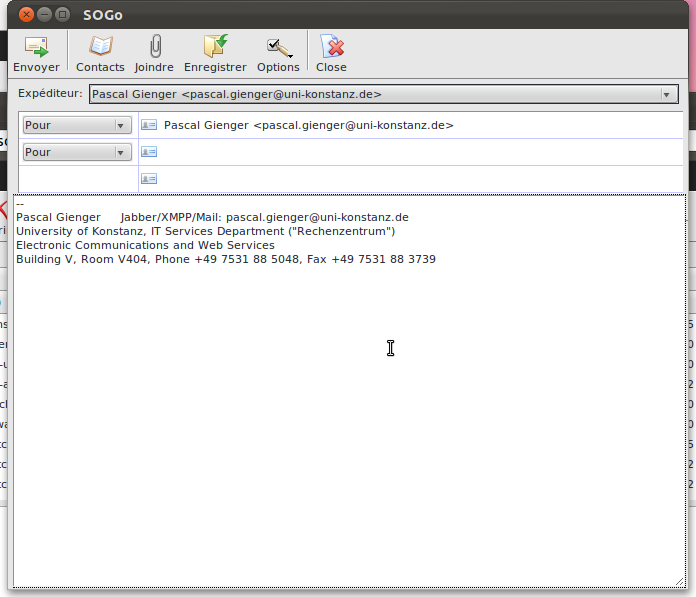Click contact card icon in second recipient row
The image size is (696, 597).
click(x=149, y=152)
